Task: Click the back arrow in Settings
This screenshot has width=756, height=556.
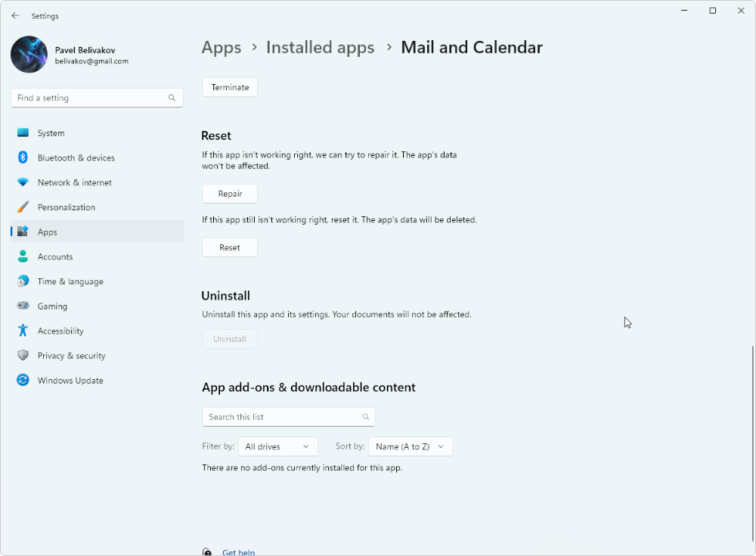Action: (15, 15)
